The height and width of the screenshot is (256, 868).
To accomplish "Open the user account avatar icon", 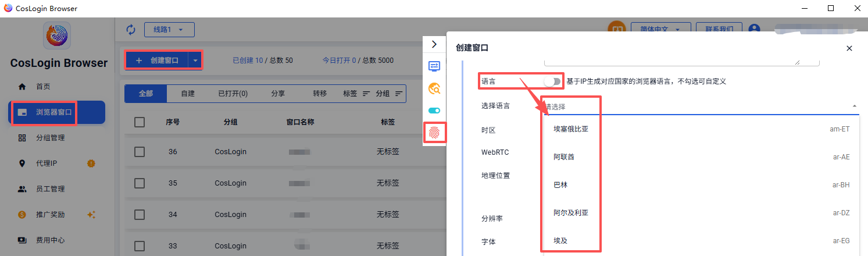I will (755, 29).
